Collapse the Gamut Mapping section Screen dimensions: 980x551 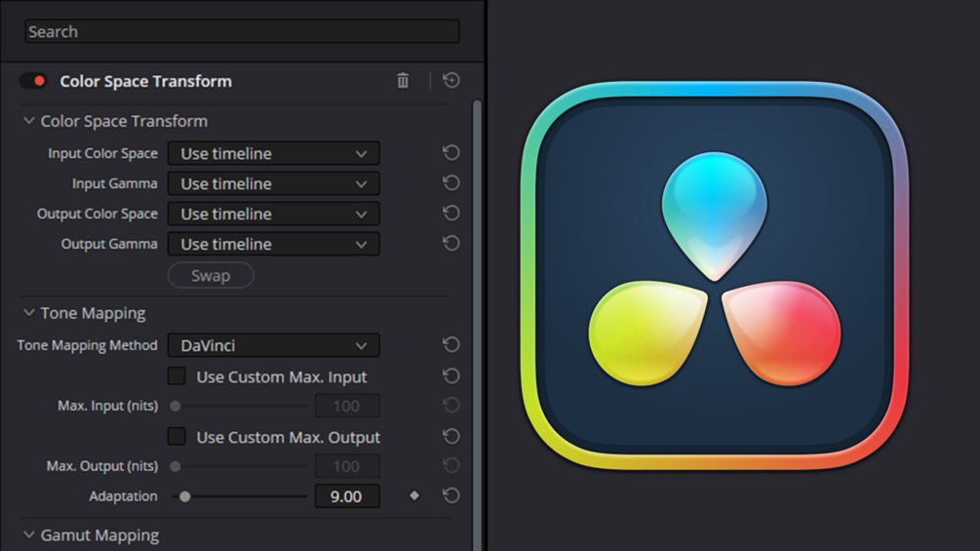[x=28, y=534]
